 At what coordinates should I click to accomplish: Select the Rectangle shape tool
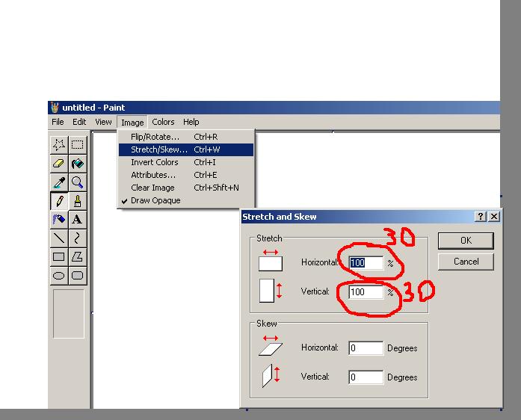point(59,256)
